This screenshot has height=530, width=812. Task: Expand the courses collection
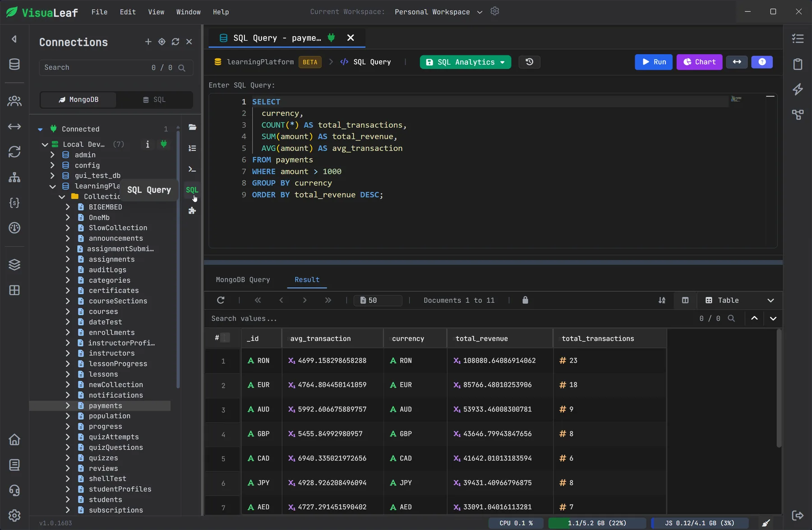pos(68,311)
